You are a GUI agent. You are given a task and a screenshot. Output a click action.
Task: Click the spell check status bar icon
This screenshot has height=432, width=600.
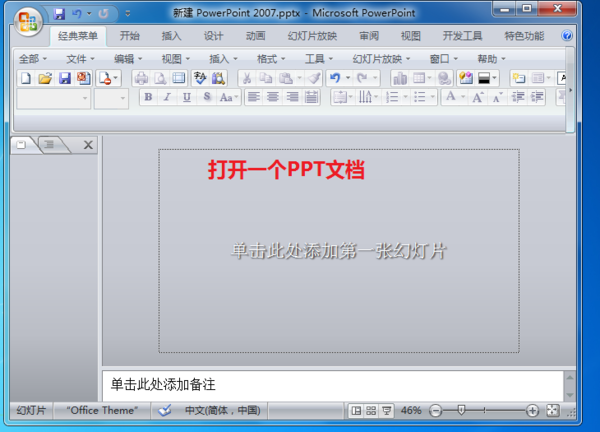165,411
